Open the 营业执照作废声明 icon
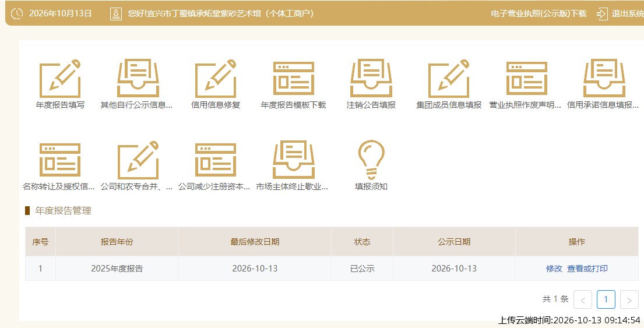Image resolution: width=644 pixels, height=328 pixels. (x=526, y=79)
